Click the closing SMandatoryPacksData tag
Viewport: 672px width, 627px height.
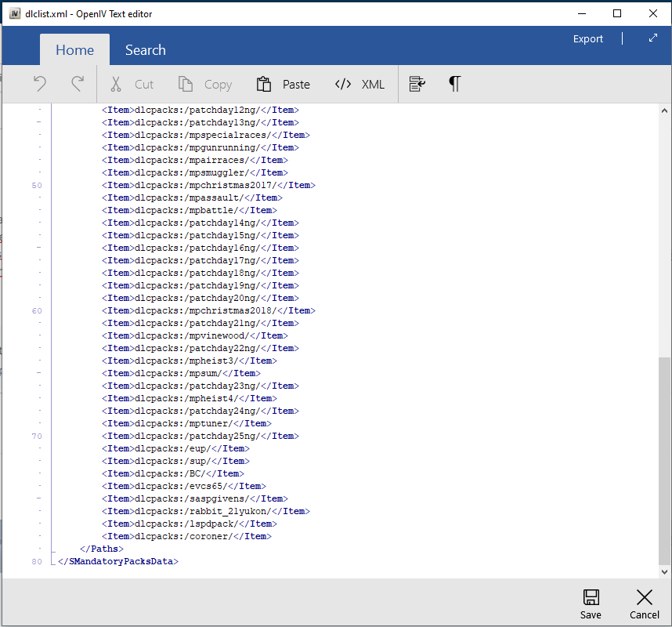[117, 561]
